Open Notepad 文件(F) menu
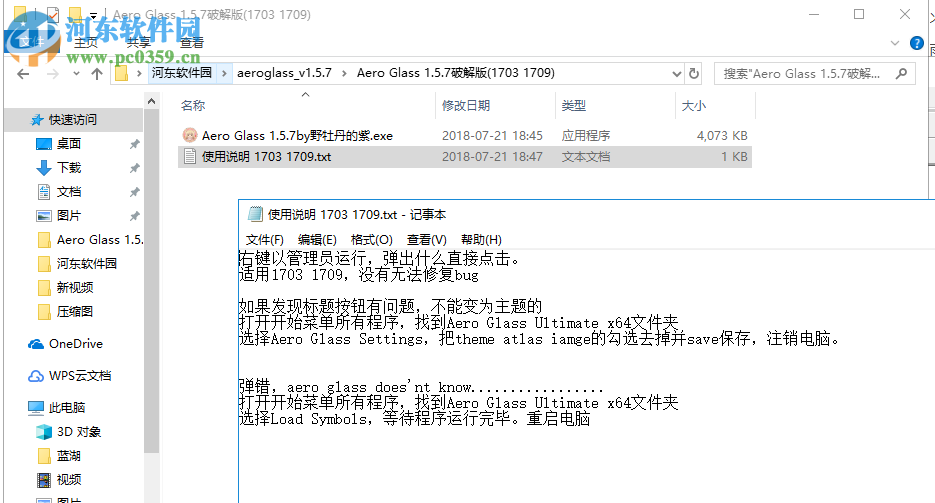Image resolution: width=935 pixels, height=503 pixels. point(265,240)
